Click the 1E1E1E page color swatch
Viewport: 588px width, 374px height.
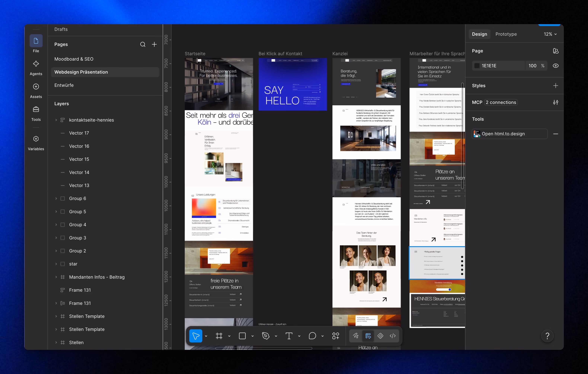tap(477, 66)
